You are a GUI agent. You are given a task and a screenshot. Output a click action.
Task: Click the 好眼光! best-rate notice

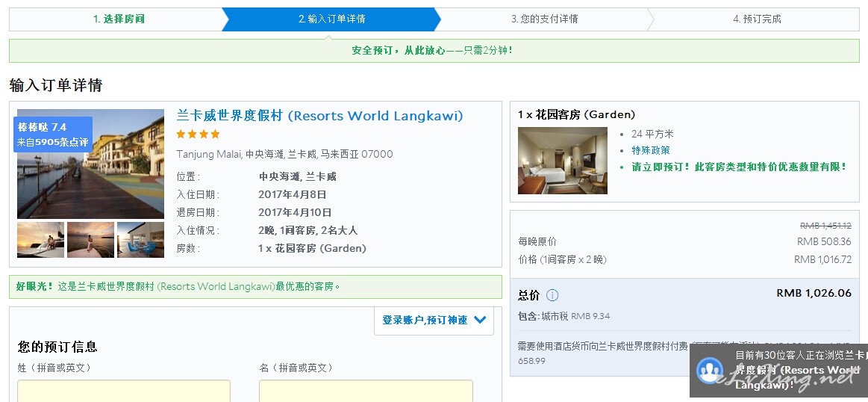(x=256, y=287)
